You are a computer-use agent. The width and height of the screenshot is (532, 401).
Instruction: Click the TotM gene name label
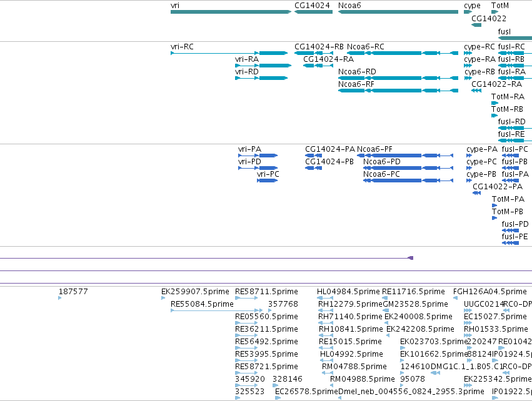point(500,6)
